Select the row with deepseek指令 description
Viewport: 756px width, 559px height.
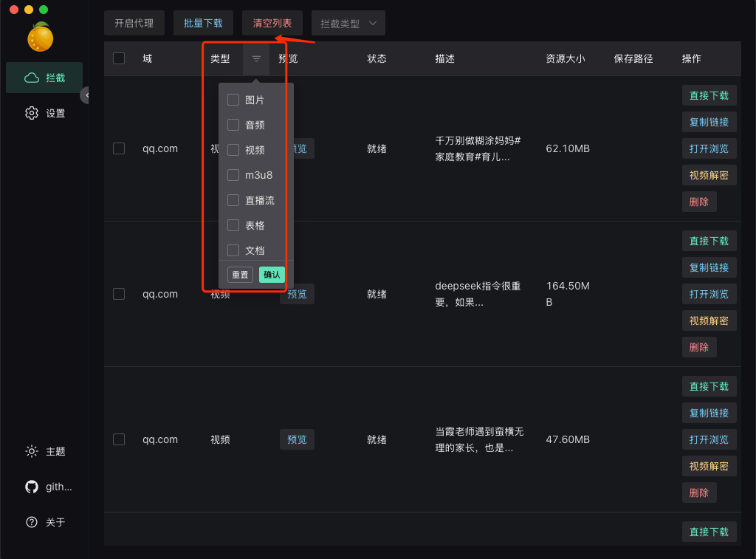point(119,294)
